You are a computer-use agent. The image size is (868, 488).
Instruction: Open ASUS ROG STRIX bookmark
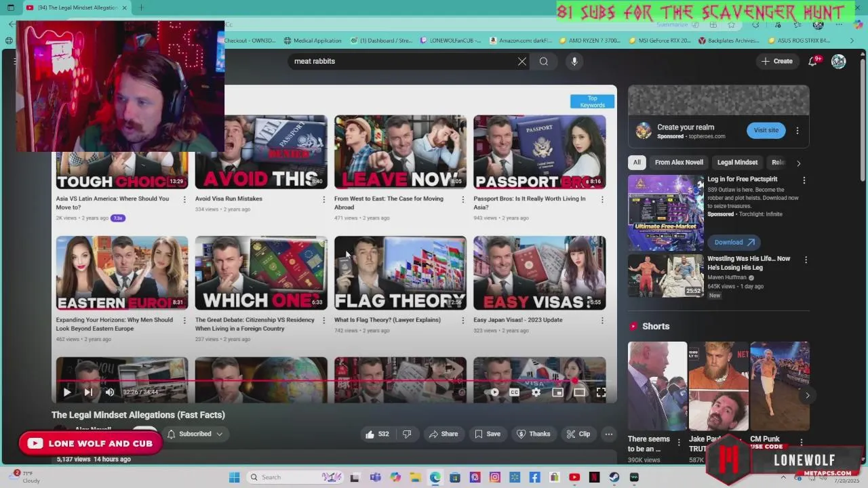coord(799,41)
